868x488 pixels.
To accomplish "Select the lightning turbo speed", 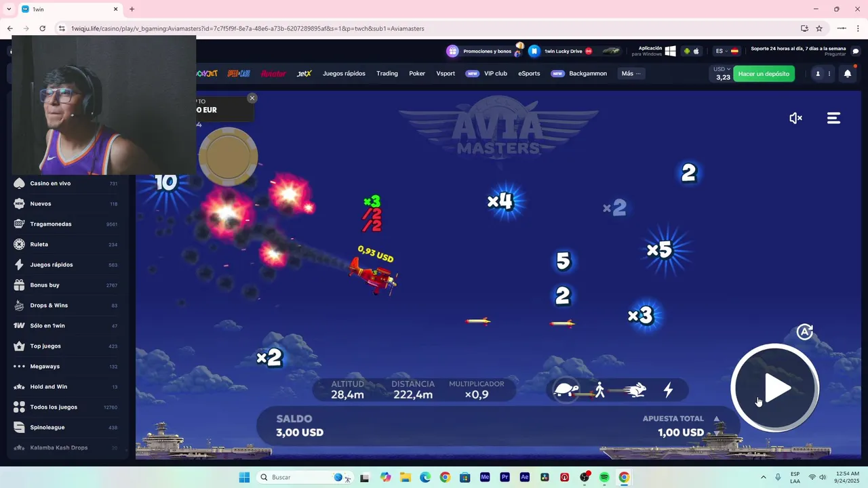I will [668, 390].
